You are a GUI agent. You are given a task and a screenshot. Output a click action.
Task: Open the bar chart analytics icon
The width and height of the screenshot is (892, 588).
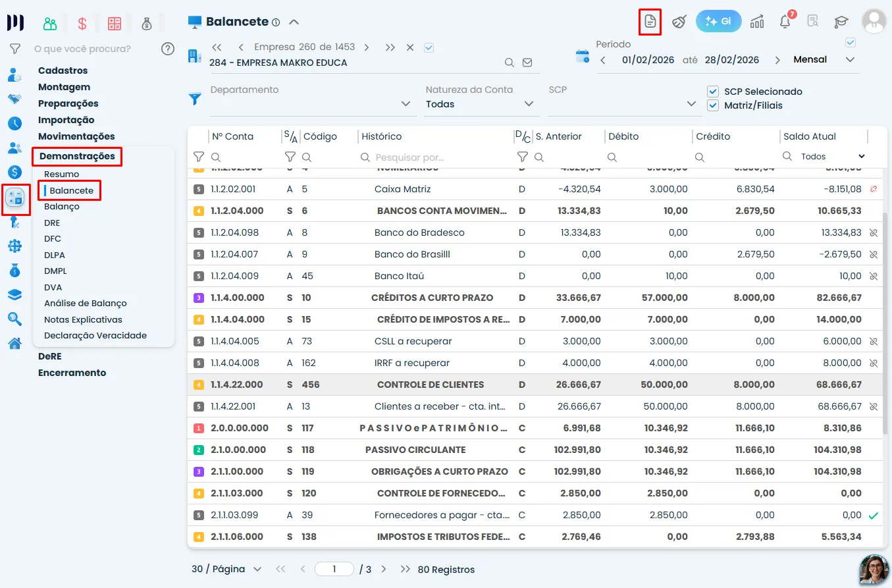(757, 21)
